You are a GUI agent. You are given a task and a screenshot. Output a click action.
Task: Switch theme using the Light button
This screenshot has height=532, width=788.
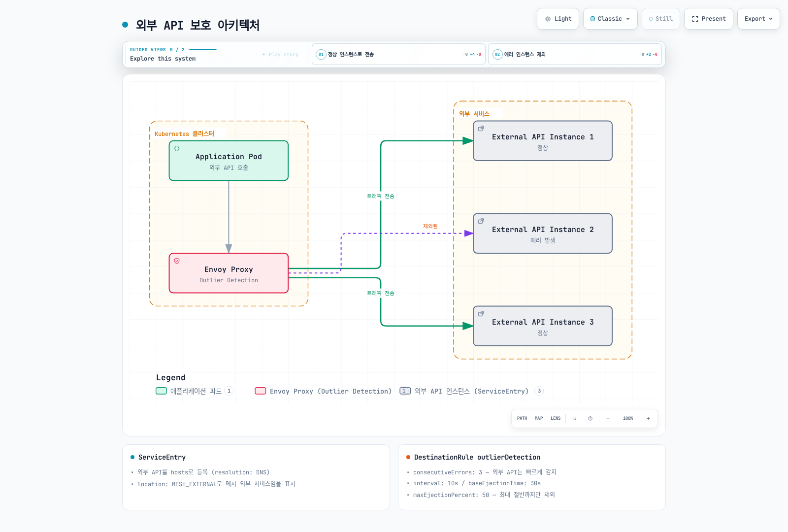point(558,19)
